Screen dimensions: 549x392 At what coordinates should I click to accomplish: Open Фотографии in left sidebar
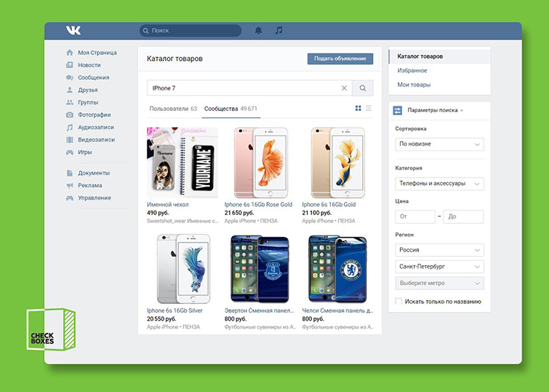[94, 115]
